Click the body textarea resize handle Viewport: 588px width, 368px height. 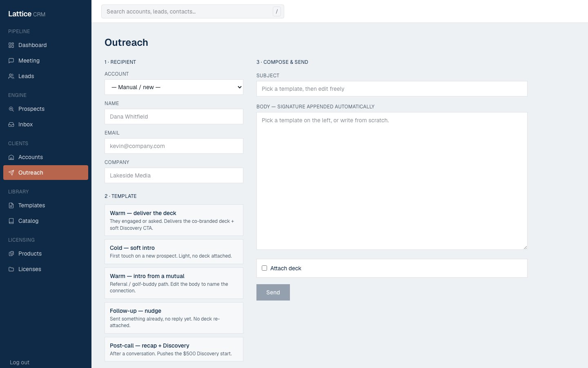(525, 247)
